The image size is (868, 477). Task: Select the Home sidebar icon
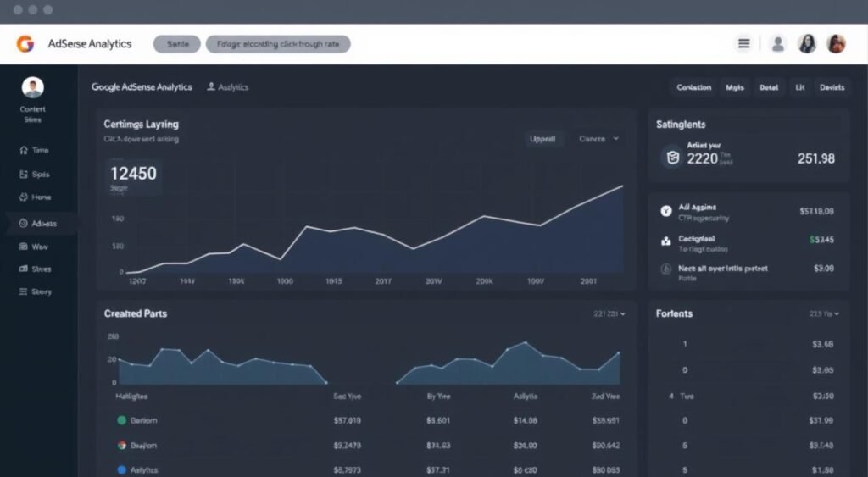pos(23,197)
